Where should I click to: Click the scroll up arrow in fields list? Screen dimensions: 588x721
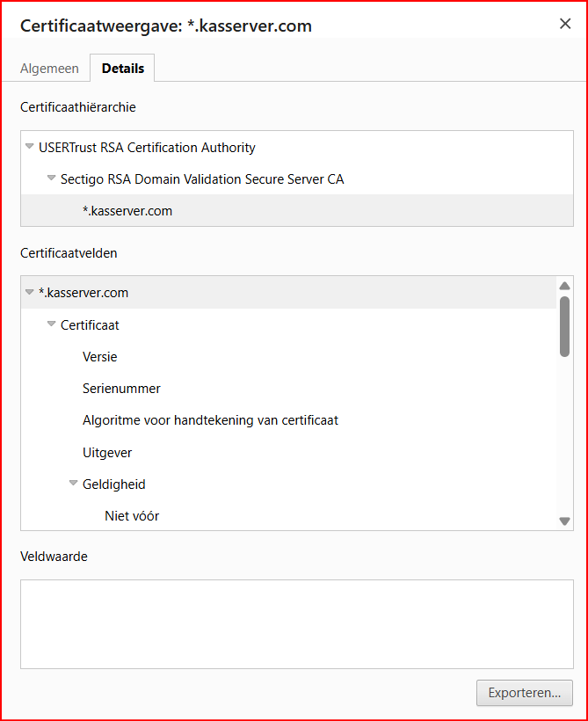(565, 286)
